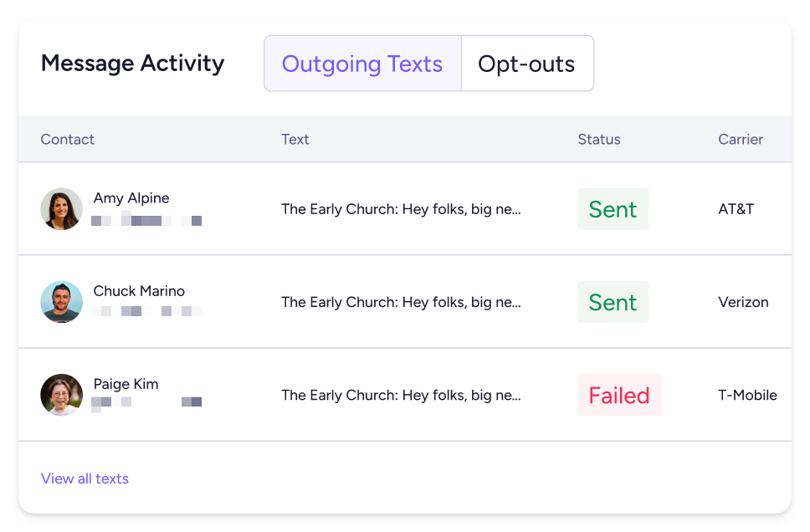The width and height of the screenshot is (810, 532).
Task: Click the Sent badge on Chuck Marino's row
Action: point(613,302)
